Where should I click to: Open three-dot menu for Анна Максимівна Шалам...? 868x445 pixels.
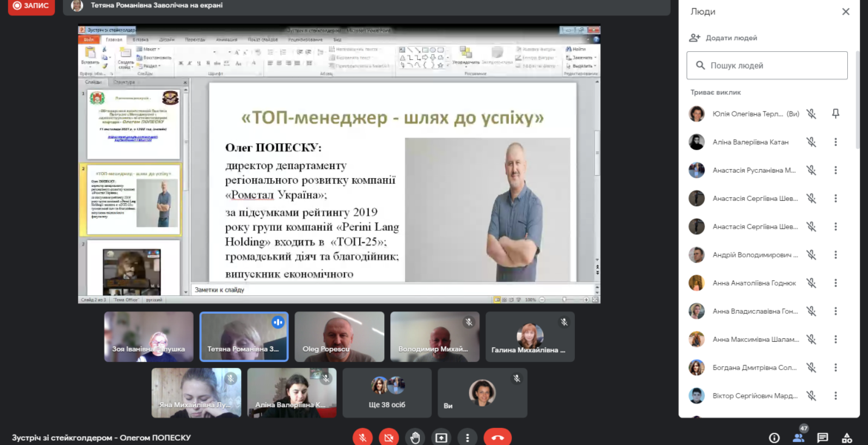pyautogui.click(x=836, y=339)
